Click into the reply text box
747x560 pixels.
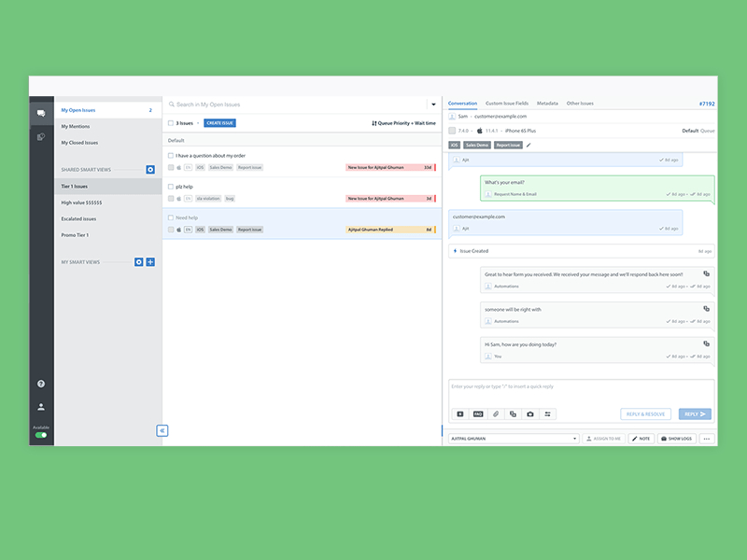point(581,392)
